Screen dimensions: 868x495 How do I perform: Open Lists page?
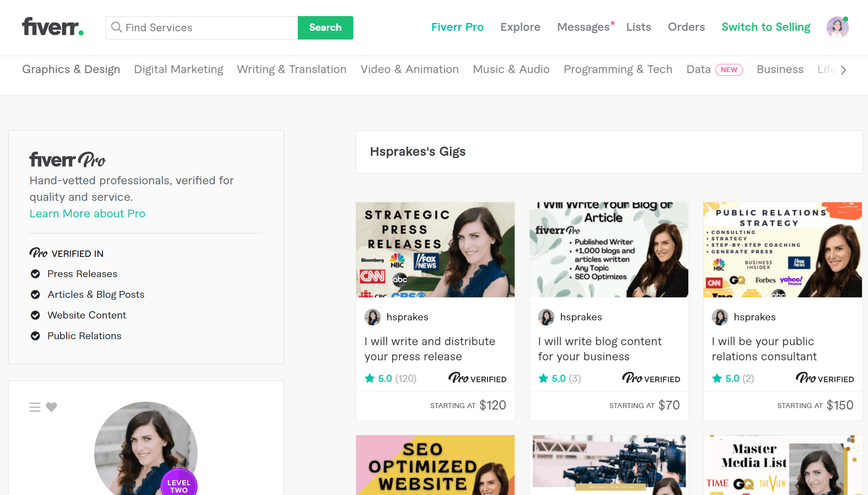(638, 27)
